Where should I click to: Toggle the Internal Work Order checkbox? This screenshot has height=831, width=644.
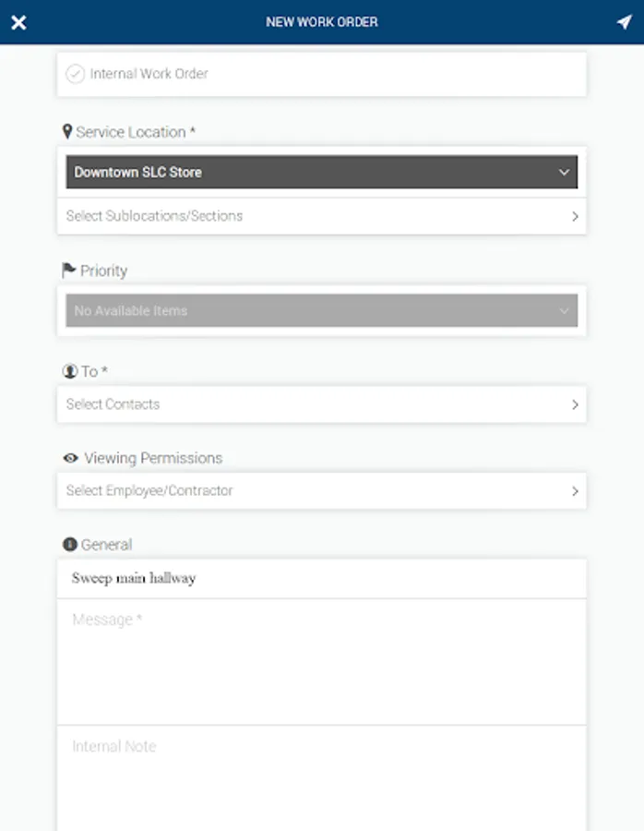point(76,74)
